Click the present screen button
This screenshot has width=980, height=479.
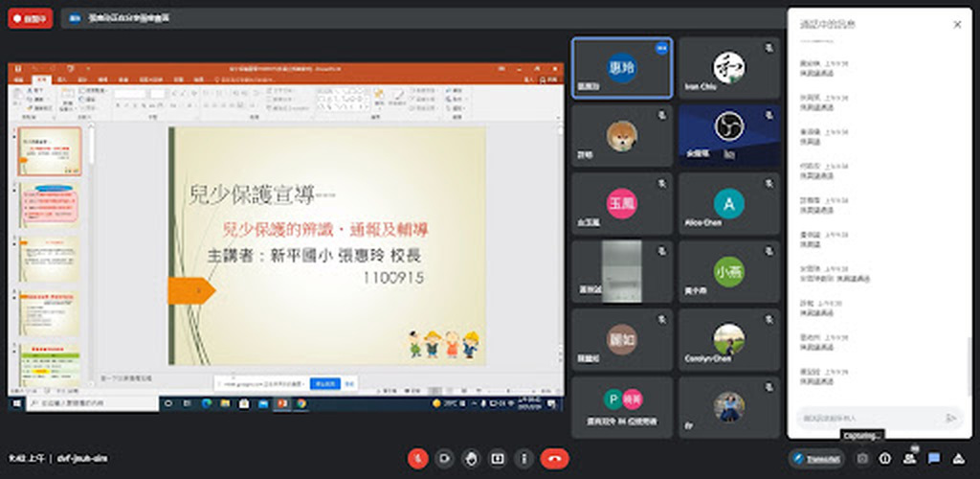tap(498, 458)
